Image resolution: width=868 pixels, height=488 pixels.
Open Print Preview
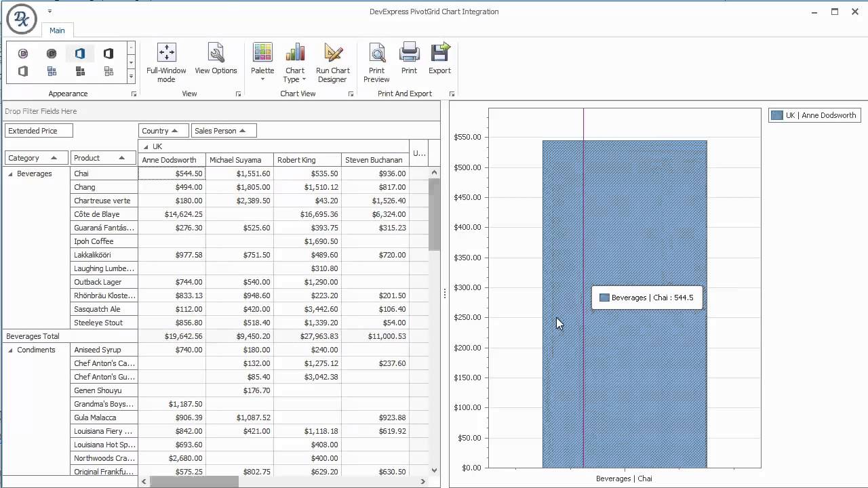pyautogui.click(x=376, y=63)
